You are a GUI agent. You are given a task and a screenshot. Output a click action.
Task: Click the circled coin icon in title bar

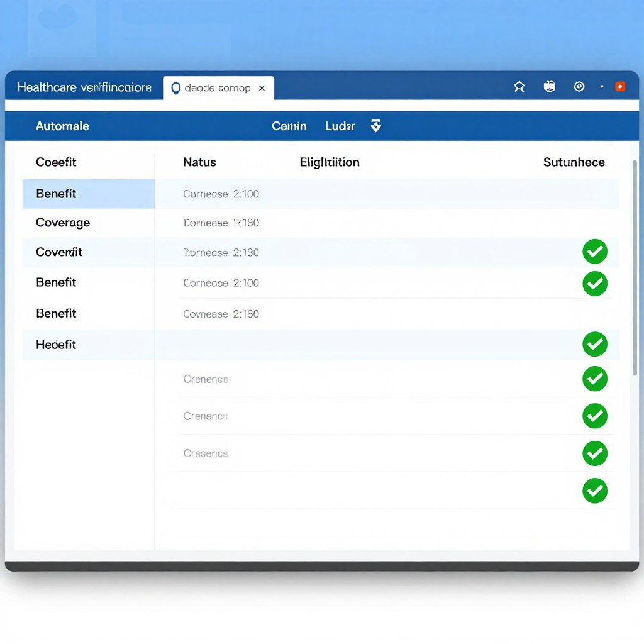[x=579, y=87]
